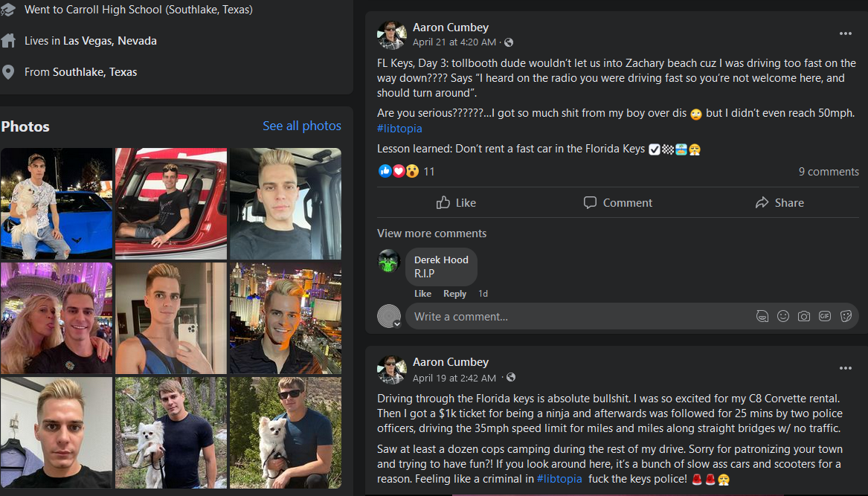This screenshot has height=496, width=868.
Task: Open the sticker picker in comment box
Action: coord(845,316)
